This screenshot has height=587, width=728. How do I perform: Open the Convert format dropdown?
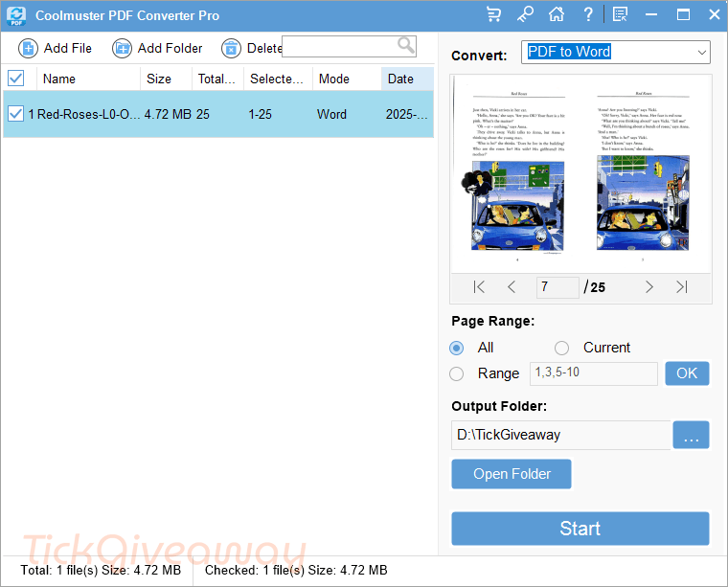tap(616, 52)
